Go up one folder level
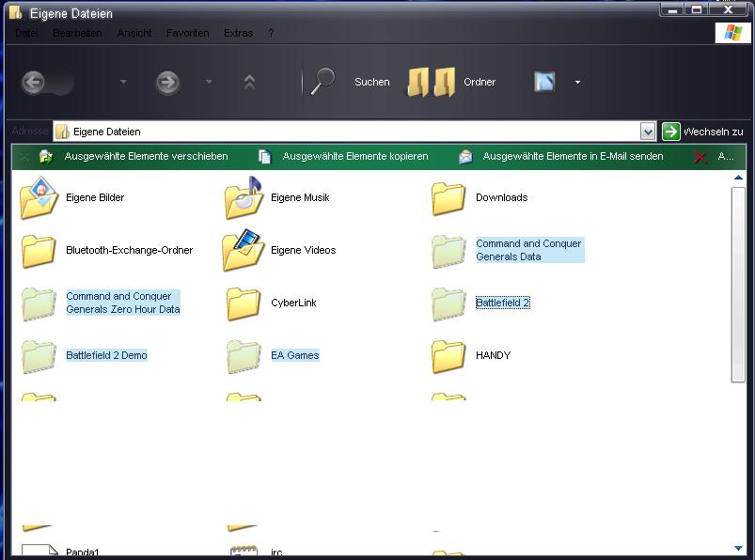The image size is (755, 560). click(249, 83)
